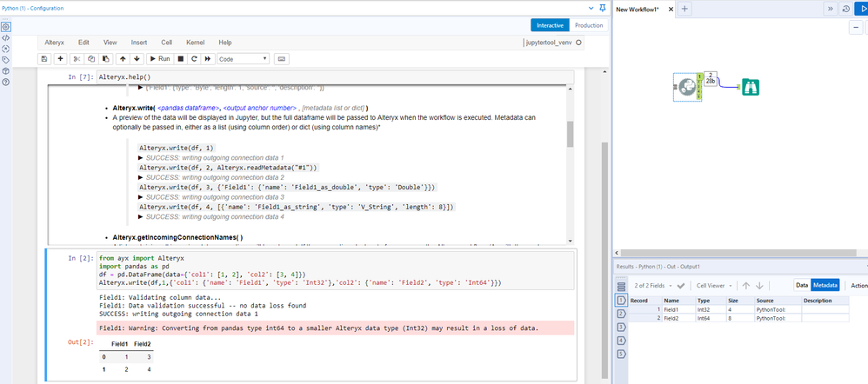This screenshot has width=868, height=384.
Task: Switch Results view to Data
Action: tap(802, 285)
